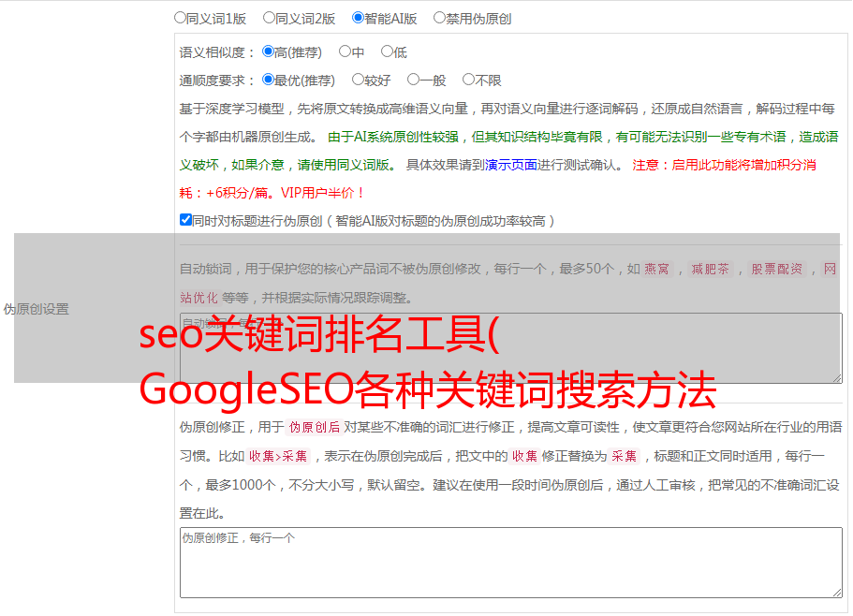This screenshot has height=616, width=853.
Task: Set 通顺度要求 to 不限
Action: coord(468,80)
